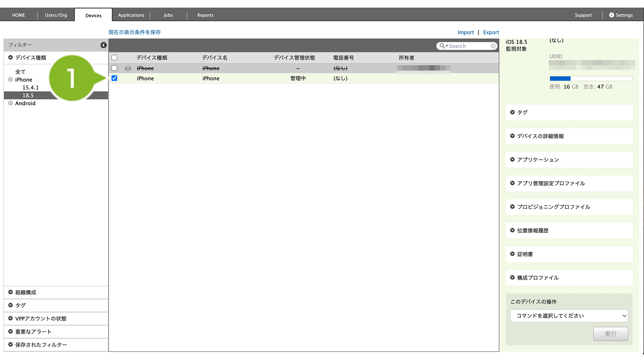Expand the 構成プロファイル section
The width and height of the screenshot is (644, 362).
point(538,278)
